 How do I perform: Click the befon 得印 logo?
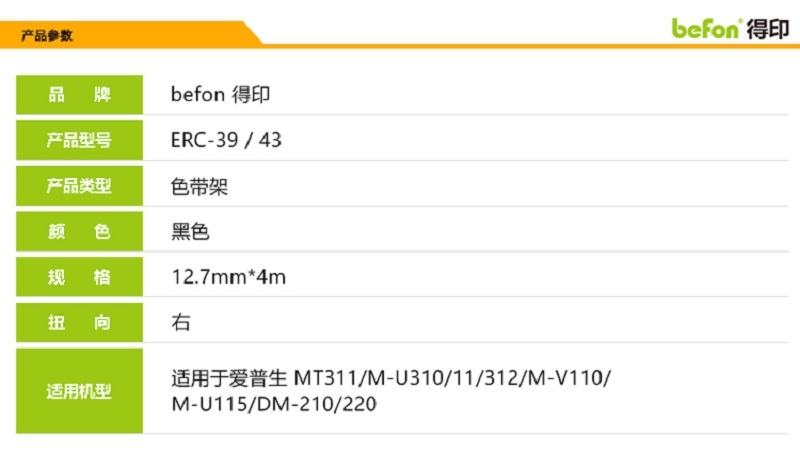(x=730, y=29)
